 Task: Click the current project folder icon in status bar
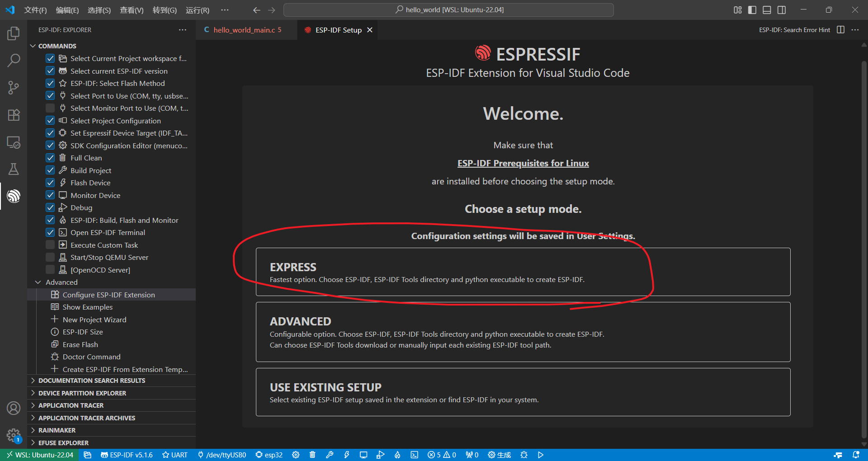pyautogui.click(x=88, y=455)
